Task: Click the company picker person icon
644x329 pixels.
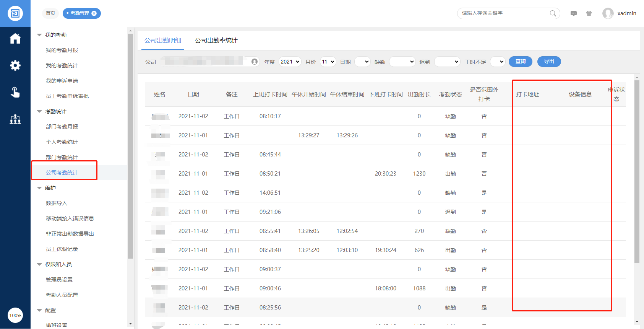Action: click(x=255, y=62)
